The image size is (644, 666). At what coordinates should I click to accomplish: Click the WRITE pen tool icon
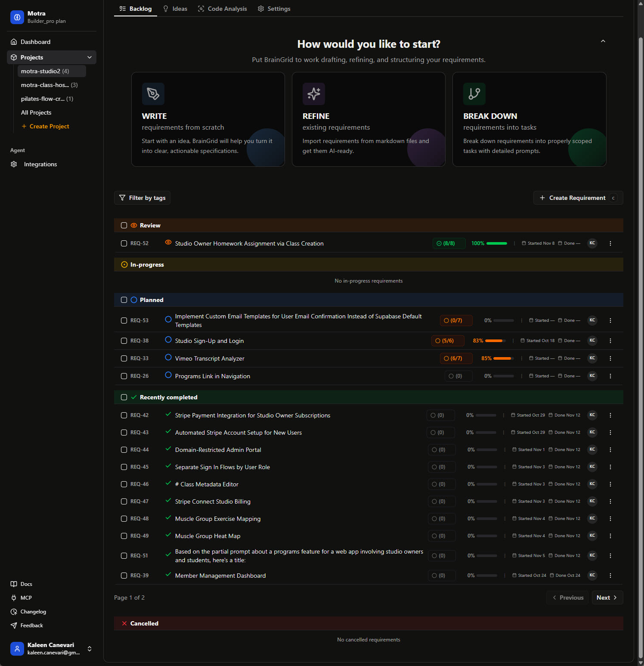tap(153, 94)
